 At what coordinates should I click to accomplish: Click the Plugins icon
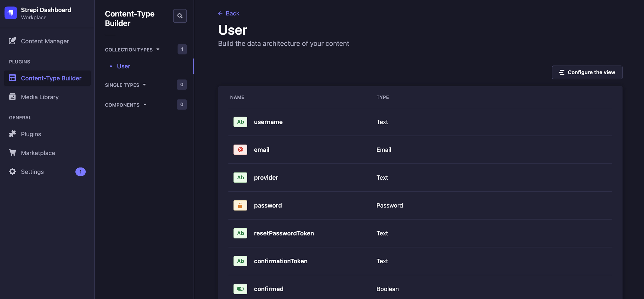pos(12,134)
